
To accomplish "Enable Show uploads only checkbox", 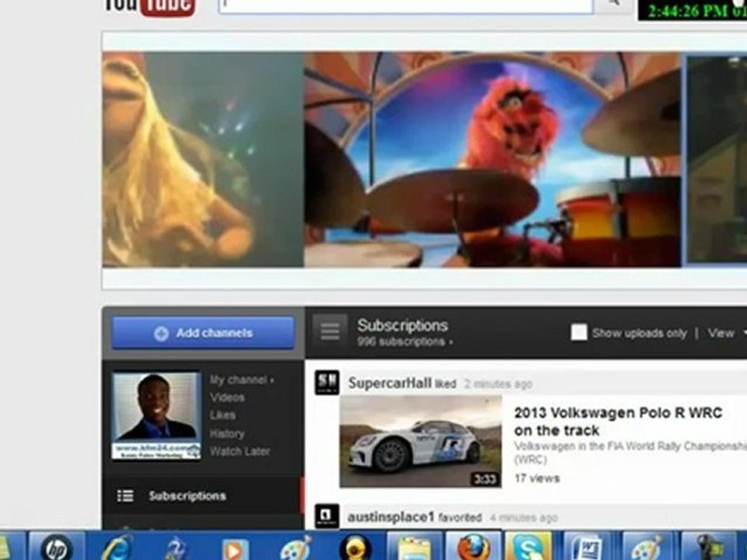I will click(579, 332).
